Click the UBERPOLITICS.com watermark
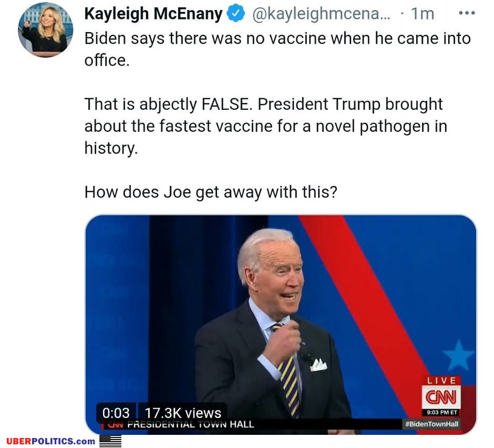This screenshot has width=494, height=448. point(51,441)
